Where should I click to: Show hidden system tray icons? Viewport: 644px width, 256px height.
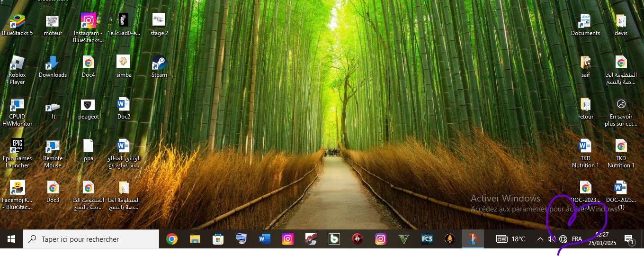[x=540, y=239]
